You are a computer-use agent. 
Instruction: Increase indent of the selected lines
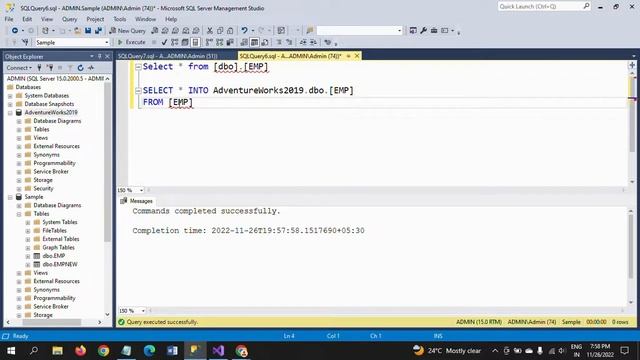313,42
